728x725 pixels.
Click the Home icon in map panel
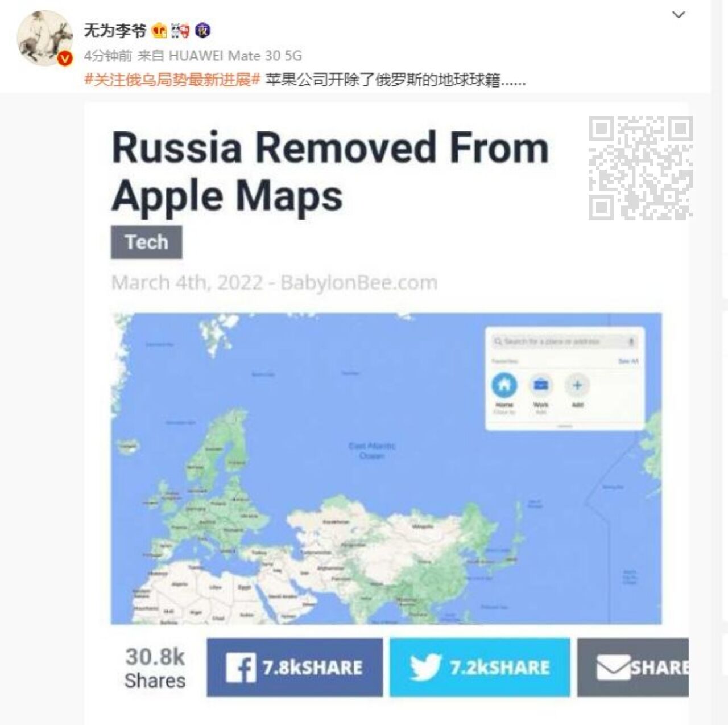point(504,385)
